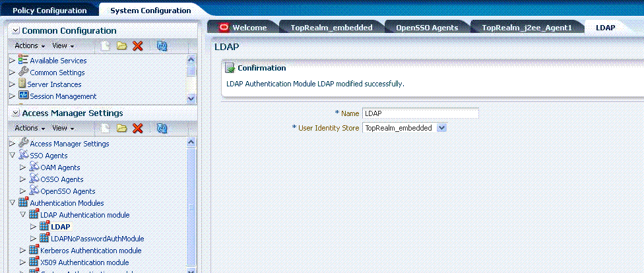
Task: Click the LDAPNoPasswordAuthModule icon
Action: coord(45,238)
